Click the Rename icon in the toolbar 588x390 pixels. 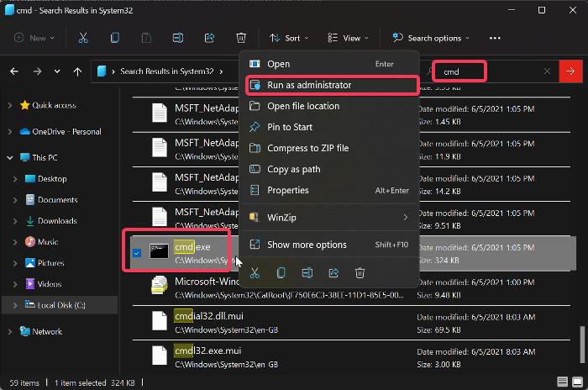coord(178,38)
